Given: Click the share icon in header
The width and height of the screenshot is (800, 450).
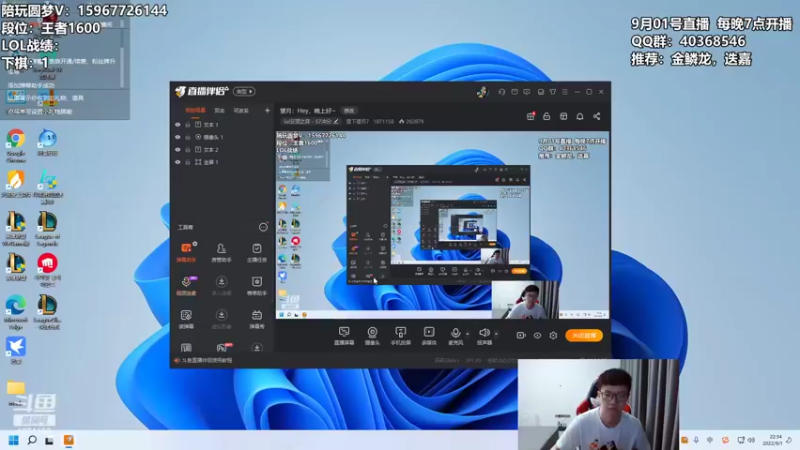Looking at the screenshot, I should pos(596,116).
